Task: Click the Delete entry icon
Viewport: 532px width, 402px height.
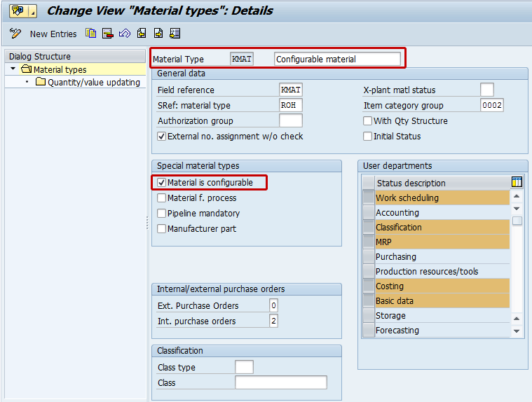Action: 107,34
